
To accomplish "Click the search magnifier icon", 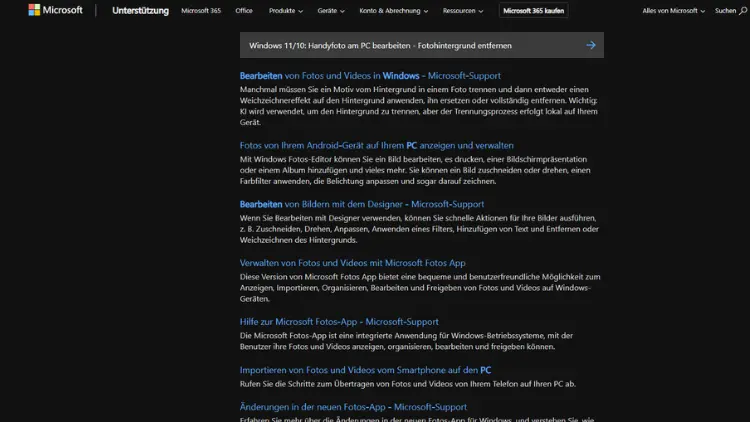I will tap(742, 11).
